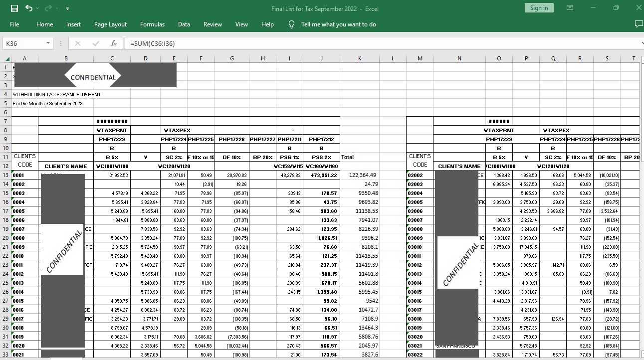644x360 pixels.
Task: Click the greyed-out Redo arrow icon
Action: (x=48, y=8)
